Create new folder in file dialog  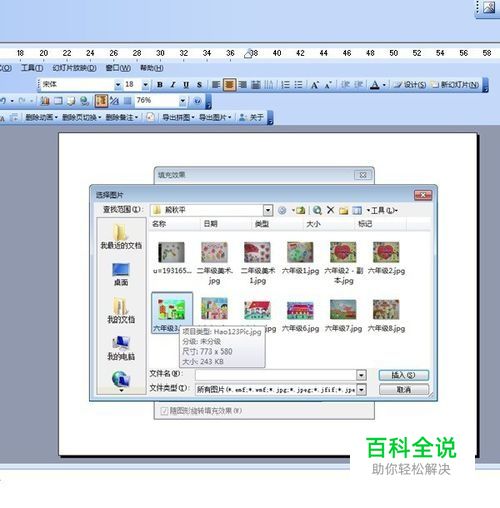point(343,210)
